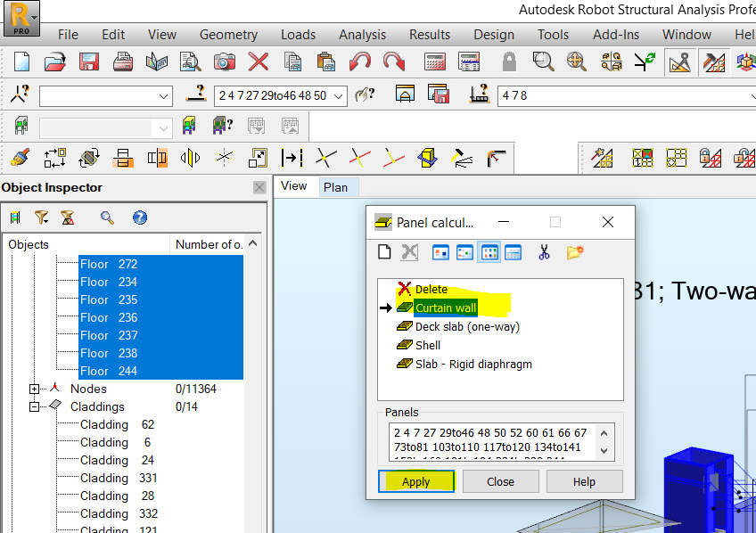Toggle full list view in Panel calculation dialog
The width and height of the screenshot is (756, 533).
(x=513, y=252)
